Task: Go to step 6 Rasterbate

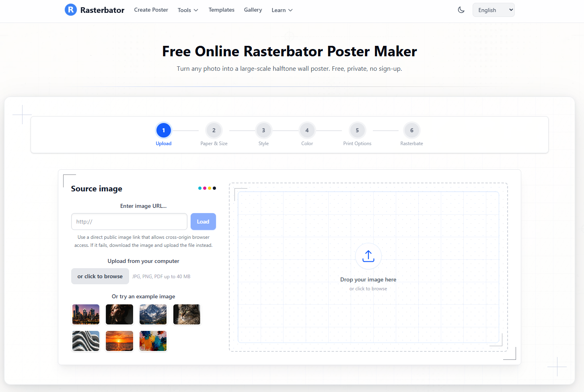Action: [x=411, y=130]
